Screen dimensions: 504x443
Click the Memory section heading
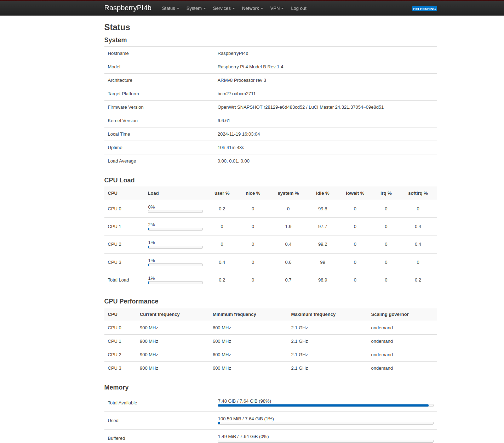116,387
